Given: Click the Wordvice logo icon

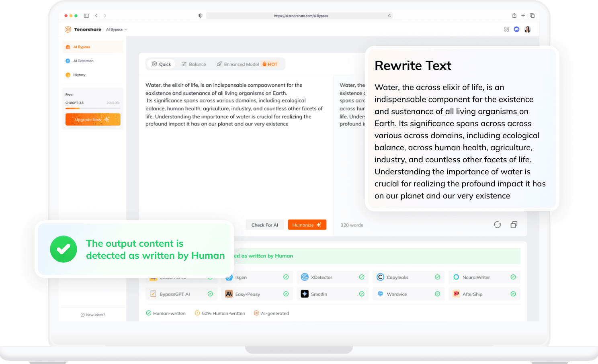Looking at the screenshot, I should tap(380, 294).
